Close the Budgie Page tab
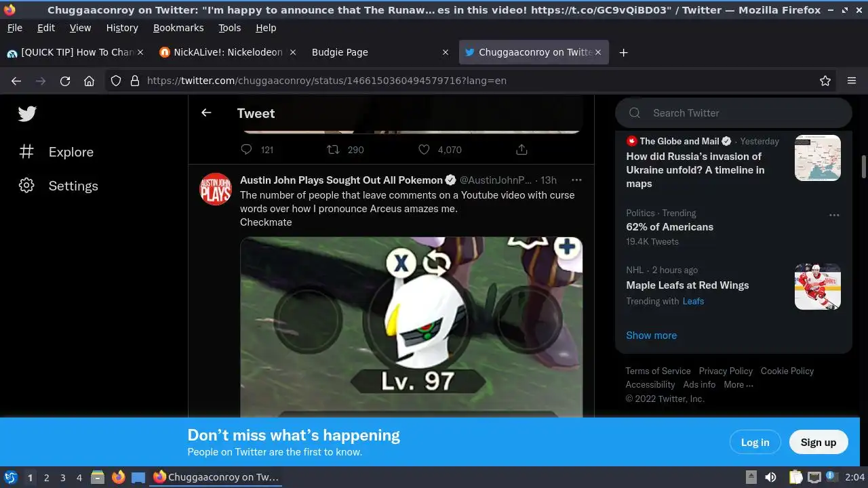Screen dimensions: 868x488 [x=446, y=52]
